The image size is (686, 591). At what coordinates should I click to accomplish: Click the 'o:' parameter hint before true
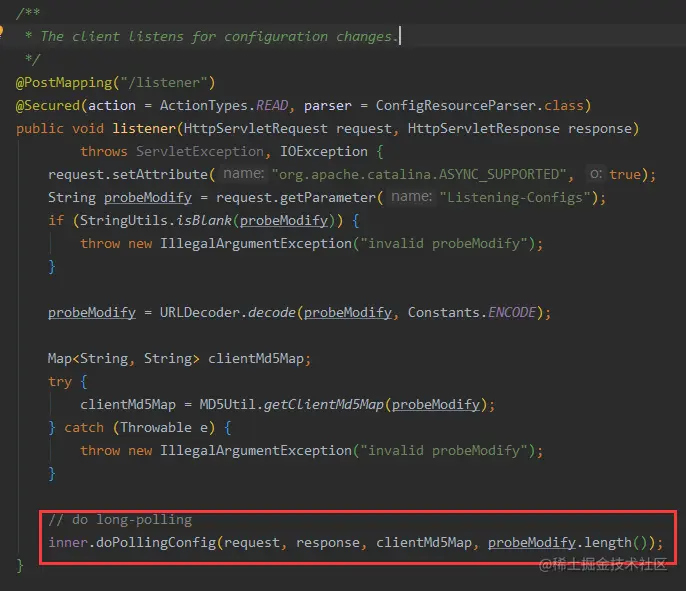(x=595, y=174)
